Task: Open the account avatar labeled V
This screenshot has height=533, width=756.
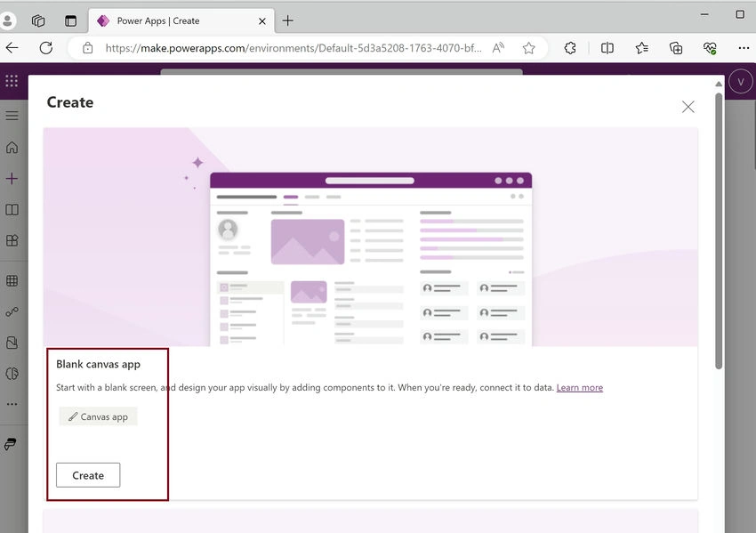Action: click(741, 82)
